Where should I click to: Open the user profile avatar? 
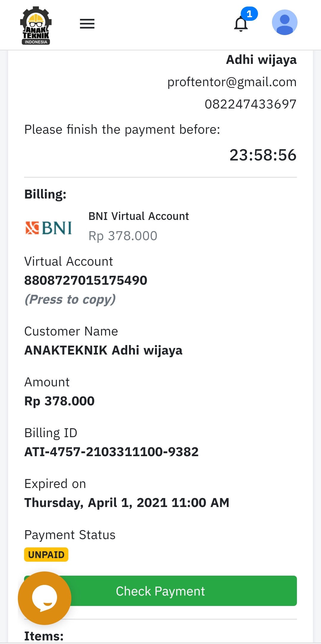click(284, 23)
